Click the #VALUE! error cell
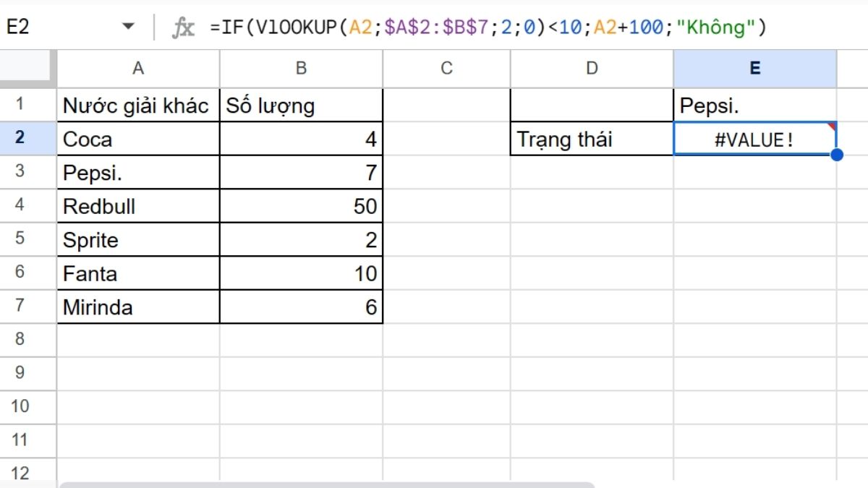The image size is (868, 488). pos(755,138)
